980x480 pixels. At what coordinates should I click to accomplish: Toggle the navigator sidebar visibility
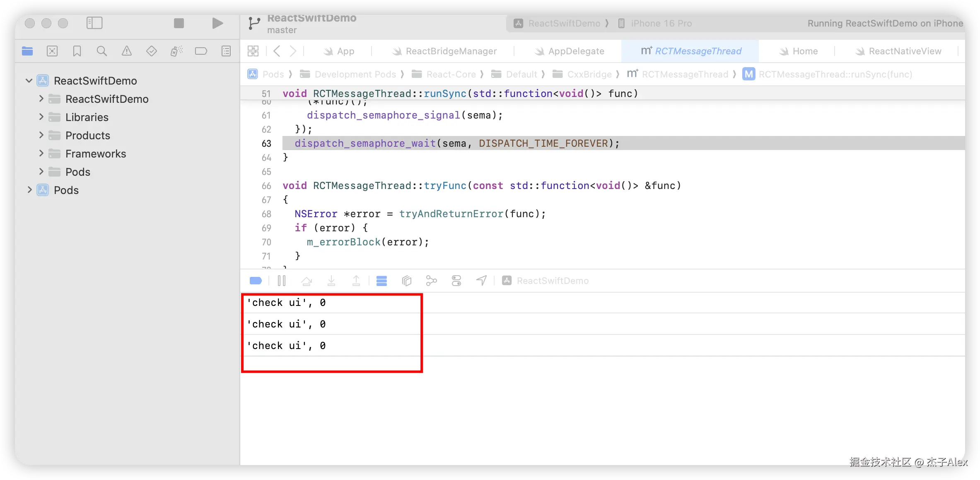coord(94,23)
